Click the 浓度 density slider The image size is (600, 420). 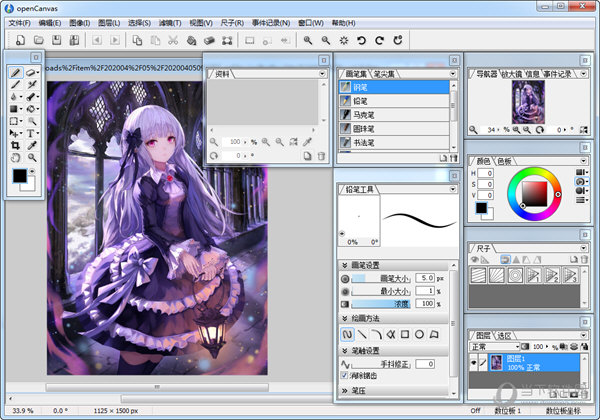[381, 304]
